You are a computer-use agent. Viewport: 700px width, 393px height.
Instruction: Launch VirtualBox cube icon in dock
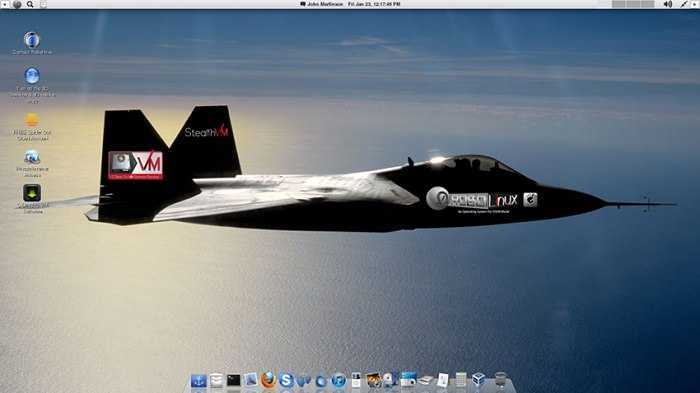point(478,380)
